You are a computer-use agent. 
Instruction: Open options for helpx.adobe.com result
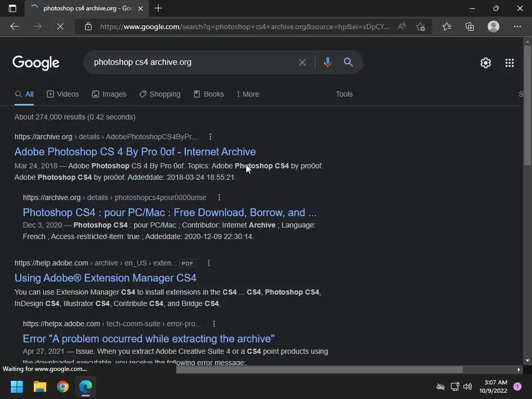[214, 324]
